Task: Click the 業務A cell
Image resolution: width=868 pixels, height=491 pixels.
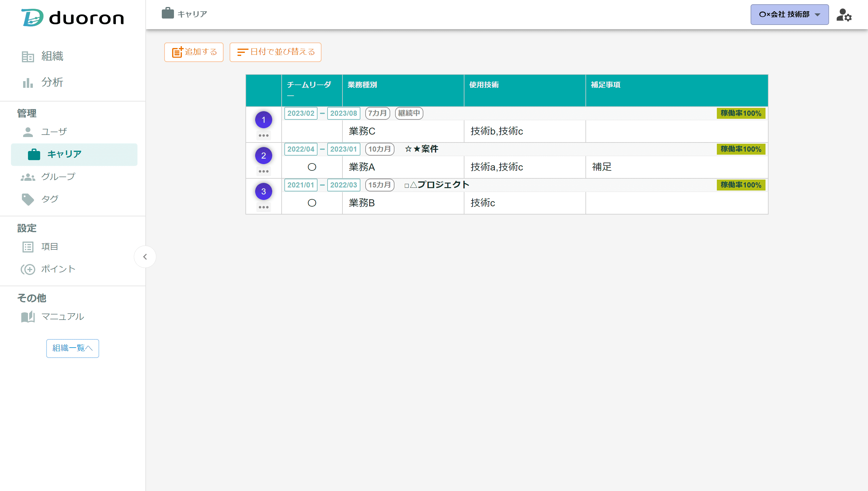Action: point(403,167)
